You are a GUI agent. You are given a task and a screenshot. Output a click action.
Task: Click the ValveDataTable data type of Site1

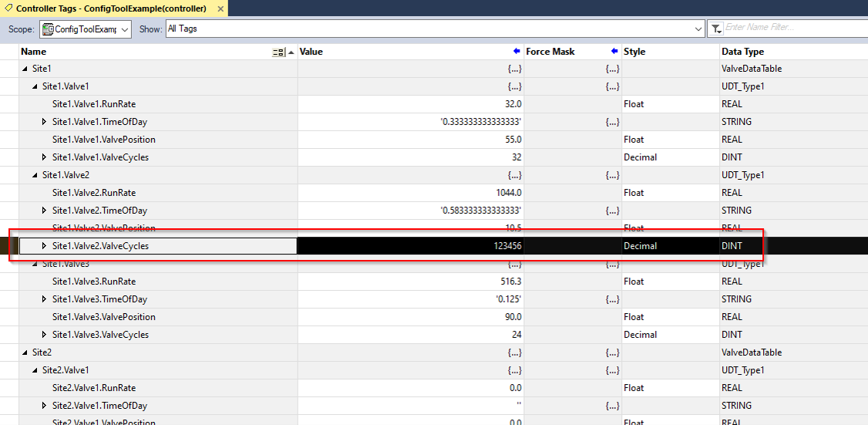point(752,69)
